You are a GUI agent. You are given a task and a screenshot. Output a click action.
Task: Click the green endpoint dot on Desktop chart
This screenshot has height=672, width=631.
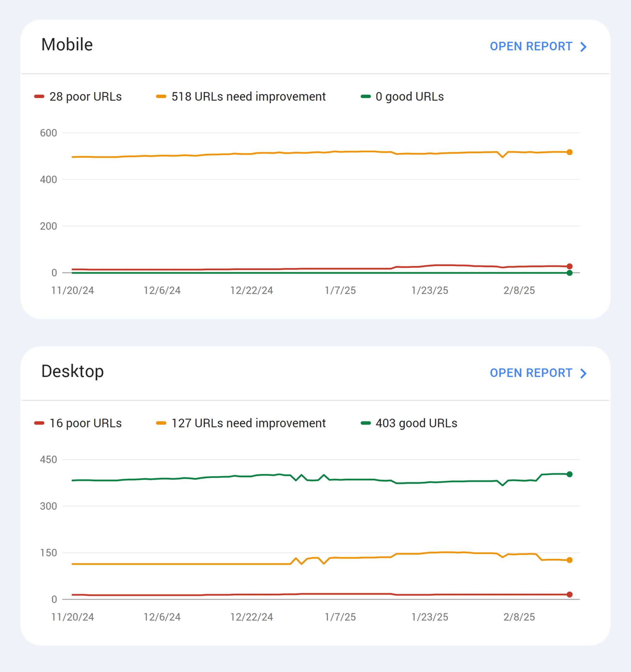coord(569,474)
